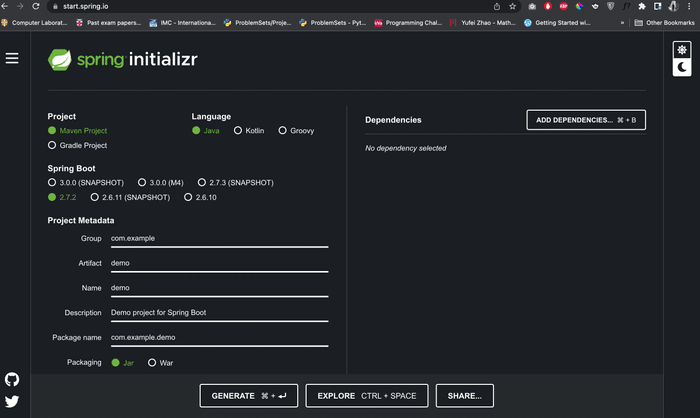Open the hamburger side menu
This screenshot has width=700, height=418.
coord(12,58)
